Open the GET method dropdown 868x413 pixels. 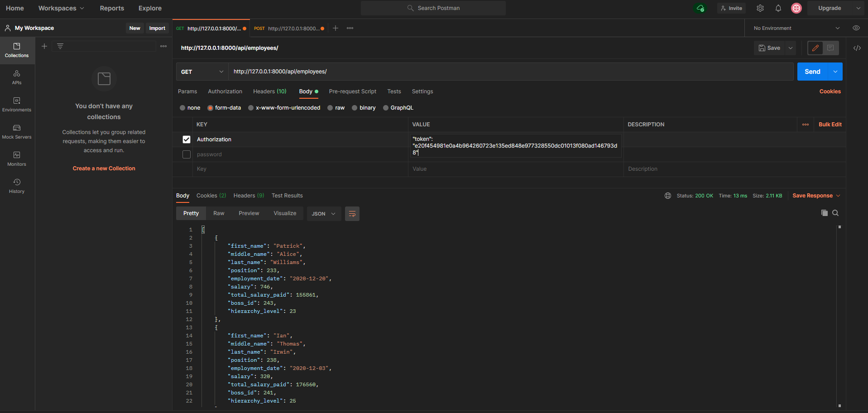pyautogui.click(x=202, y=72)
